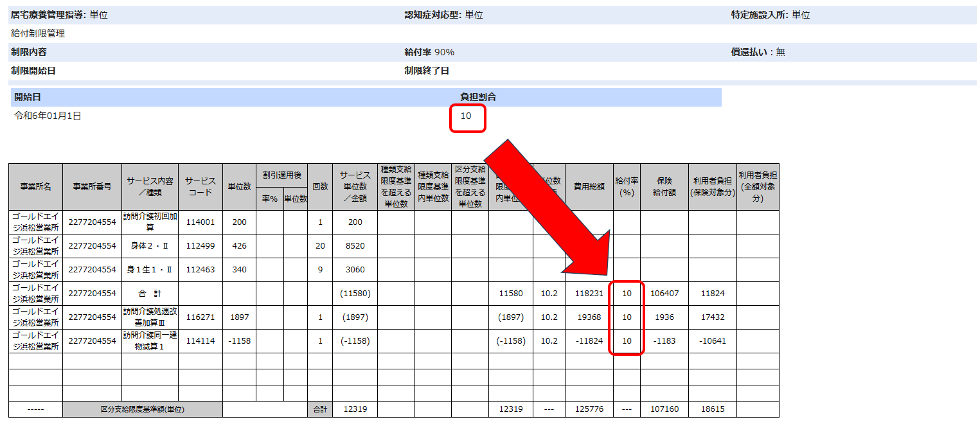The width and height of the screenshot is (980, 433).
Task: Select the start date 令和6年01月1日
Action: tap(48, 116)
